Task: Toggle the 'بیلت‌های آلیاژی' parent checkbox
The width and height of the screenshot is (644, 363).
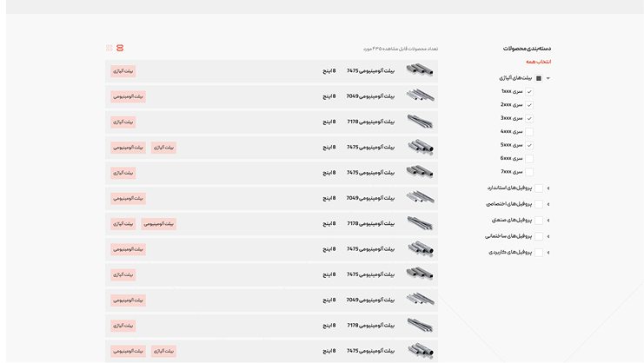Action: coord(539,78)
